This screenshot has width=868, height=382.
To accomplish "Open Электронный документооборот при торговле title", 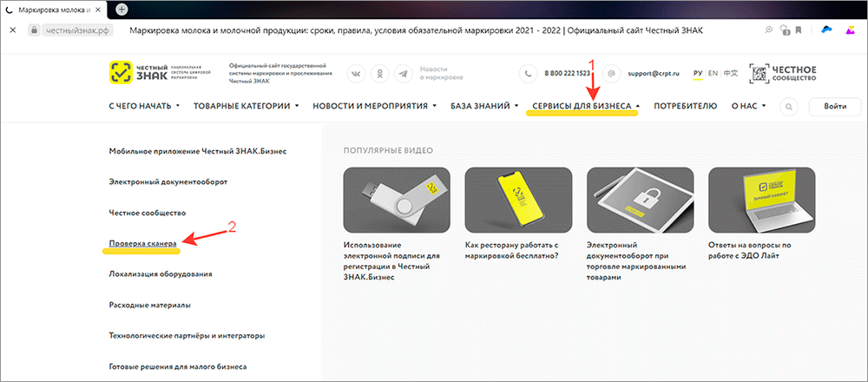I will pyautogui.click(x=636, y=260).
